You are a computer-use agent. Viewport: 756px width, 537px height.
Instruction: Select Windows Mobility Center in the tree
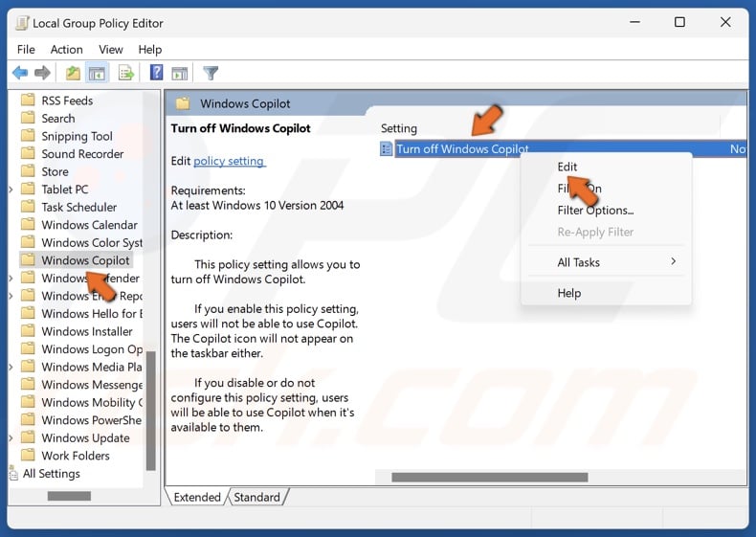click(92, 402)
